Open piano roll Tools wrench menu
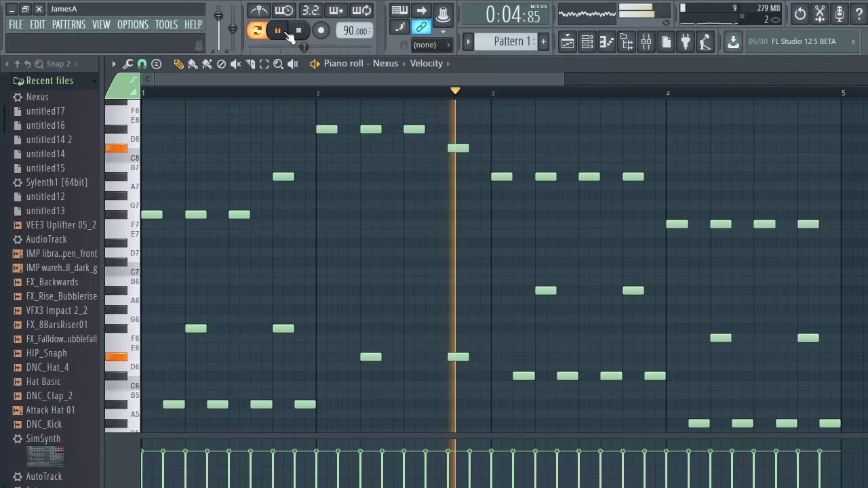The height and width of the screenshot is (488, 868). [x=127, y=64]
